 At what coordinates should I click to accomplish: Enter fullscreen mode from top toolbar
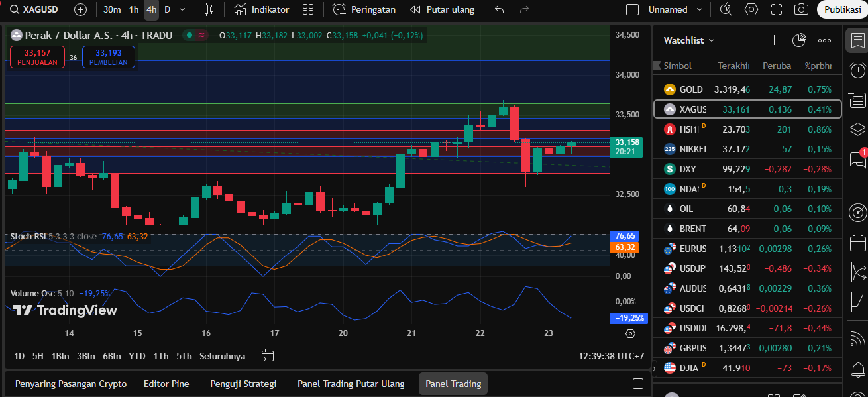coord(777,10)
